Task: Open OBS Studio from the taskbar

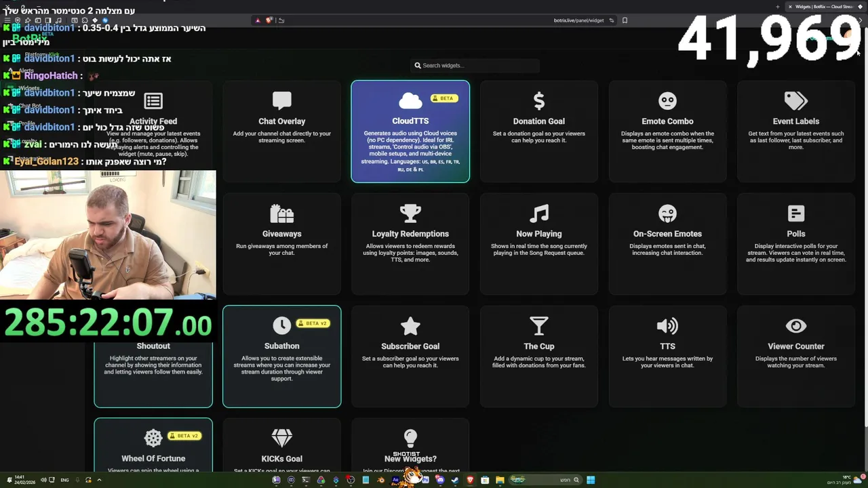Action: point(351,480)
